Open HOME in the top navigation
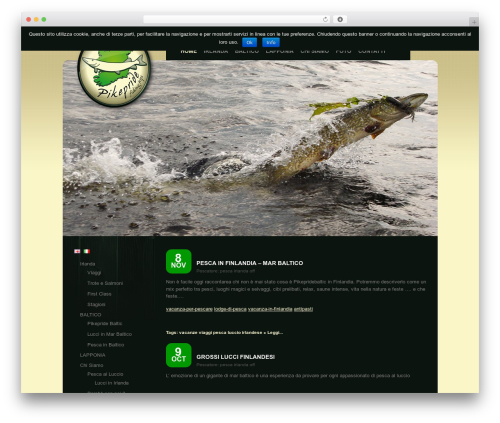Image resolution: width=500 pixels, height=423 pixels. 189,51
